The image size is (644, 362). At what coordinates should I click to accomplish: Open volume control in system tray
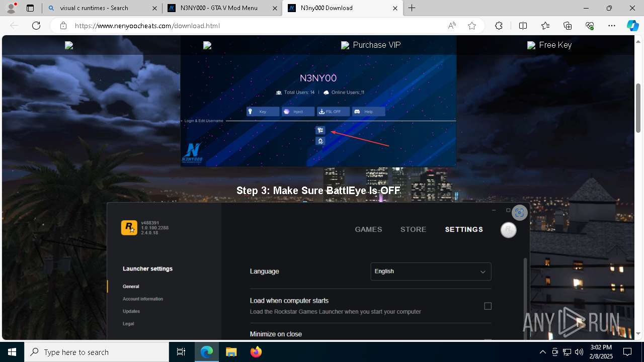point(579,352)
